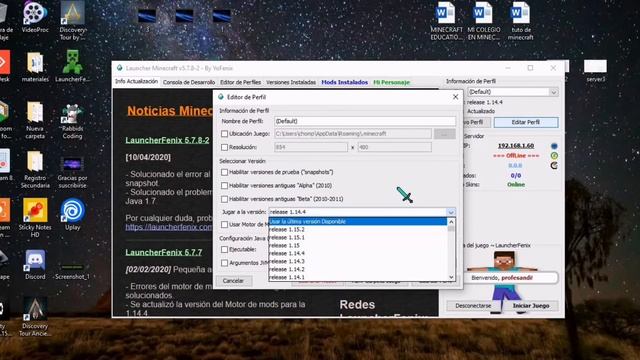The height and width of the screenshot is (360, 640).
Task: Select release 1.15 from list
Action: coord(358,245)
